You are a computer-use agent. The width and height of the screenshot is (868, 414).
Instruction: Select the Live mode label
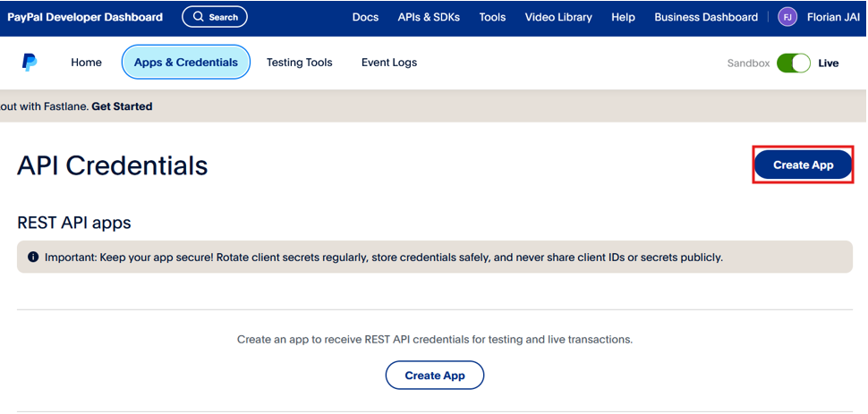[x=829, y=63]
